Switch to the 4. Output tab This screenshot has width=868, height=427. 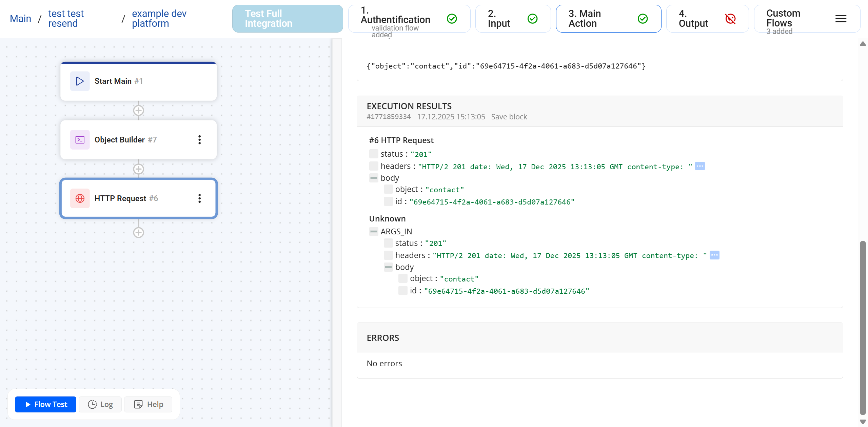coord(707,19)
